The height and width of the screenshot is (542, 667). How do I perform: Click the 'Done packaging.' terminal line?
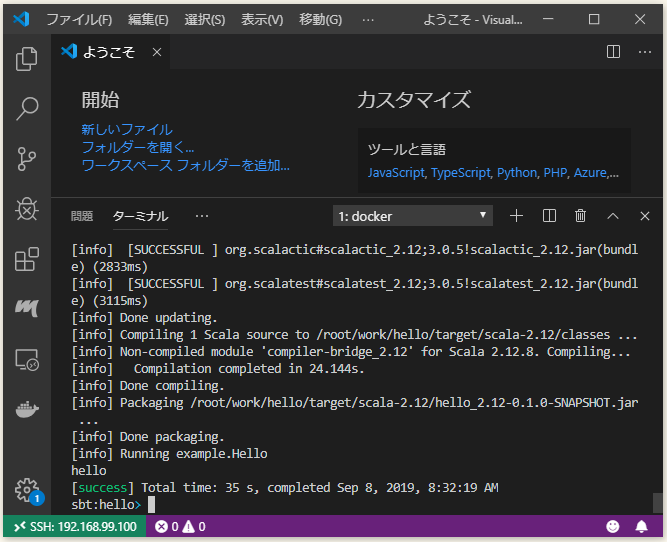point(148,436)
